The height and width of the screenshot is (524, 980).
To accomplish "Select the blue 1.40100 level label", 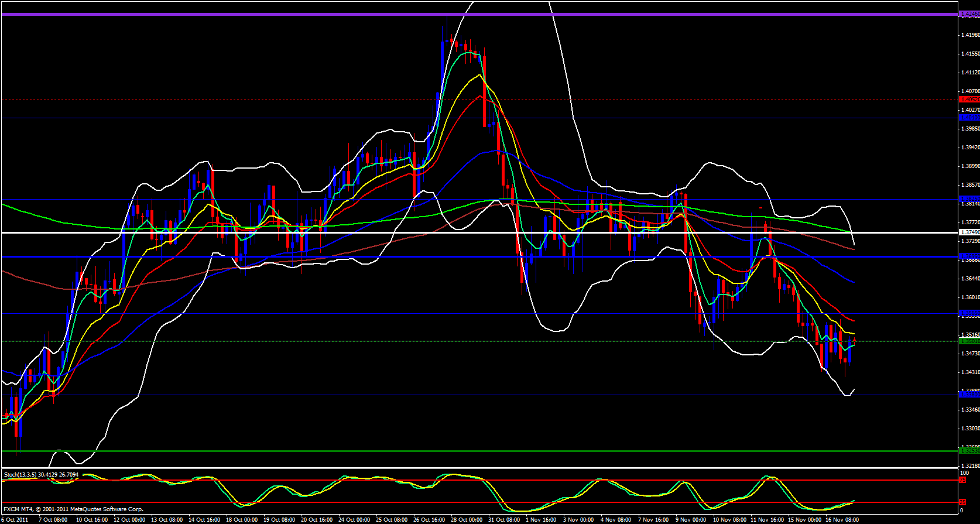I will pyautogui.click(x=969, y=118).
